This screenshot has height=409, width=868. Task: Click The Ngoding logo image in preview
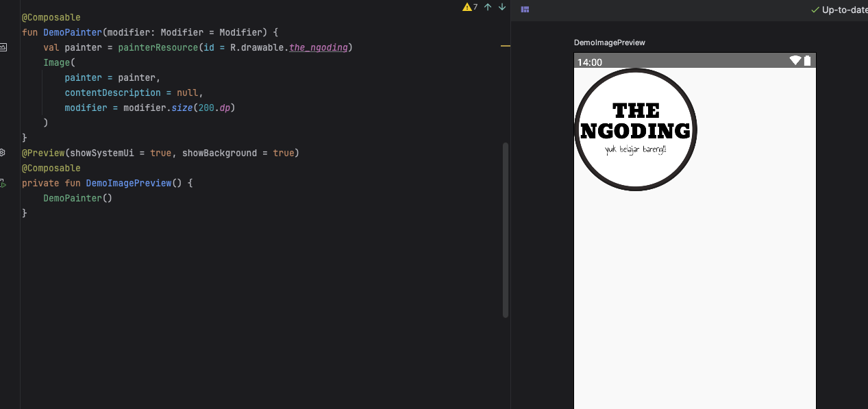(635, 129)
